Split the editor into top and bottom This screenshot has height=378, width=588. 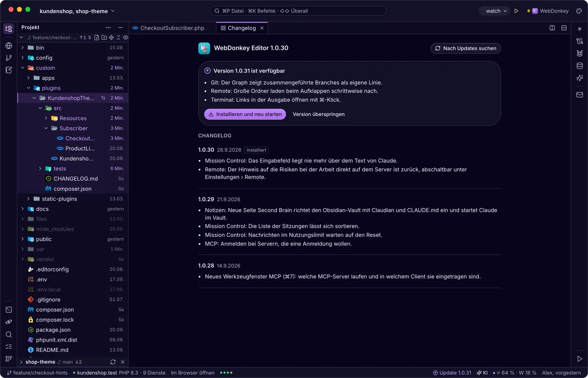[x=564, y=28]
